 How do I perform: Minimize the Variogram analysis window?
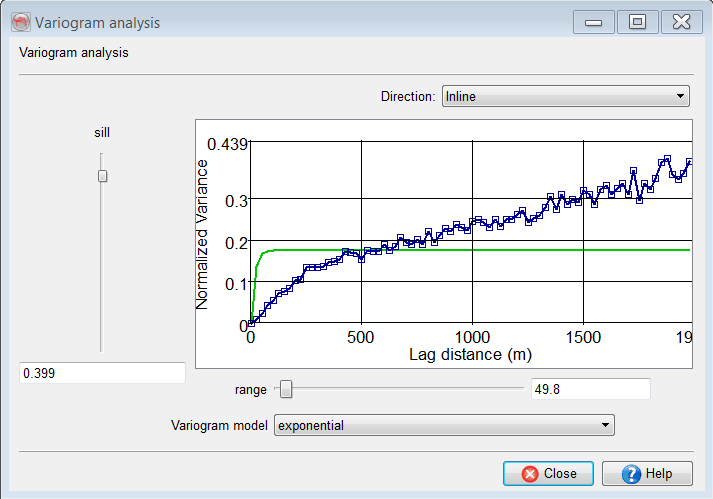point(593,22)
